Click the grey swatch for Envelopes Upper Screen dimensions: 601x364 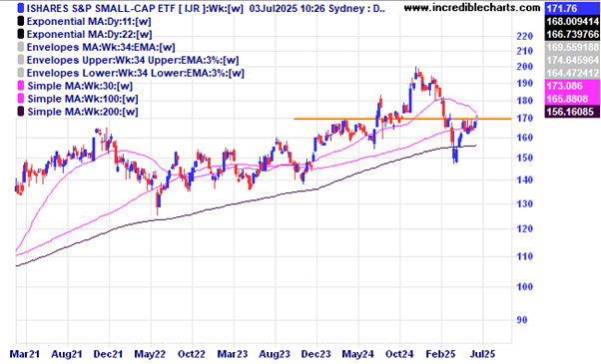21,60
